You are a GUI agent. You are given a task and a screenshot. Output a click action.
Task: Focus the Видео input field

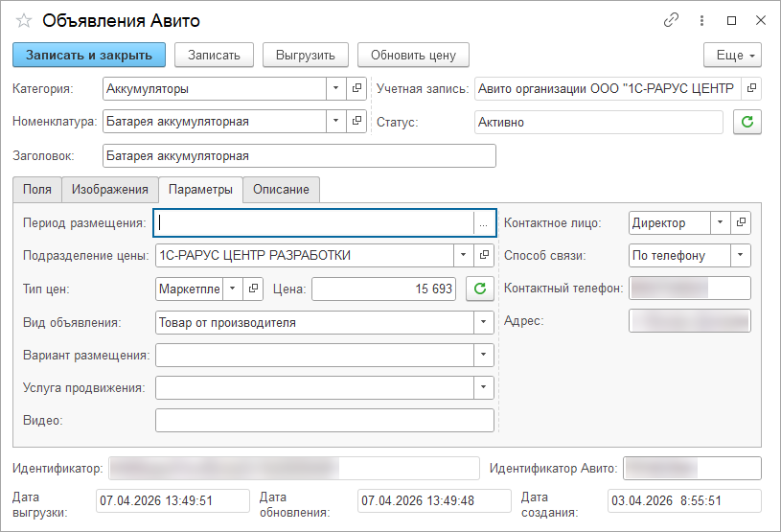(x=325, y=421)
